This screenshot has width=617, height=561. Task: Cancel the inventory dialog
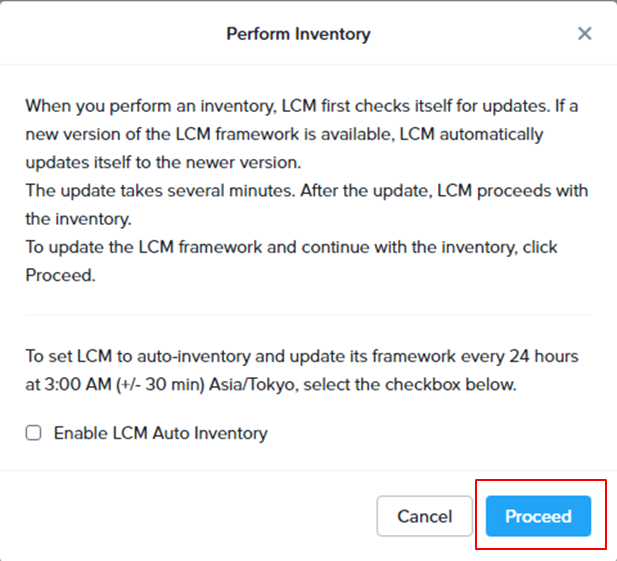click(x=424, y=517)
